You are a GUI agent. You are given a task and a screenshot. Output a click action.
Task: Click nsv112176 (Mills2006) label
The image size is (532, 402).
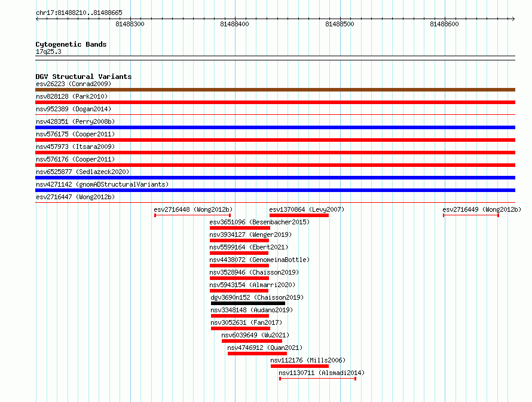pos(308,360)
